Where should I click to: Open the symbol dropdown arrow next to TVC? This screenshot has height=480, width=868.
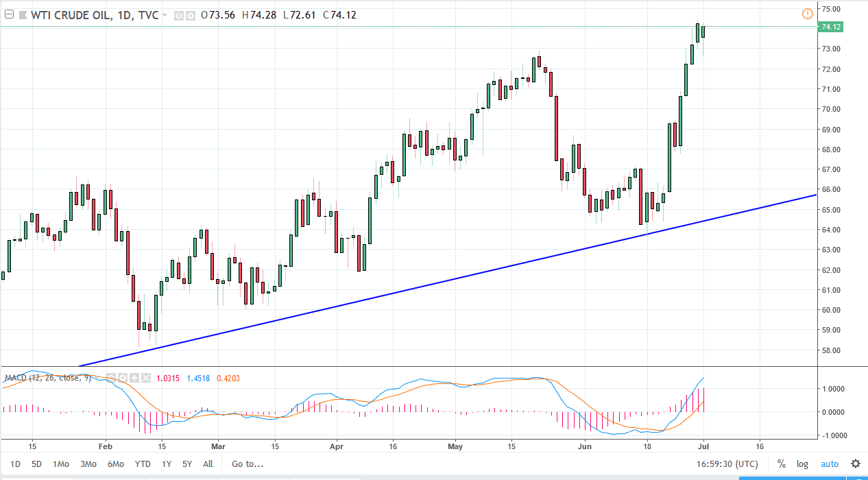click(164, 14)
